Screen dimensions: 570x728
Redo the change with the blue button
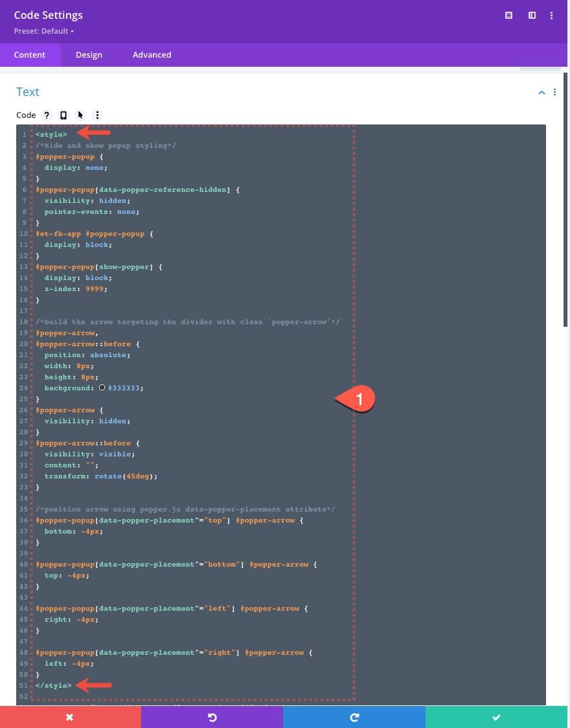(354, 717)
